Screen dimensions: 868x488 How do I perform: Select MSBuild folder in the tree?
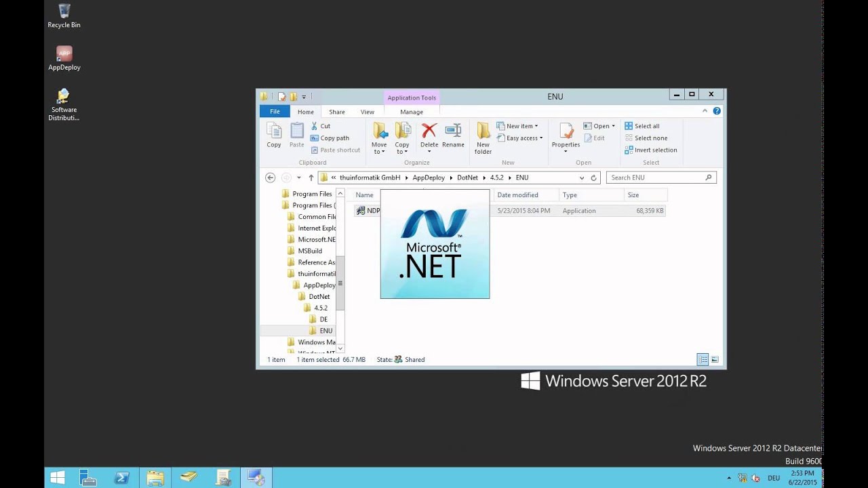pos(304,251)
